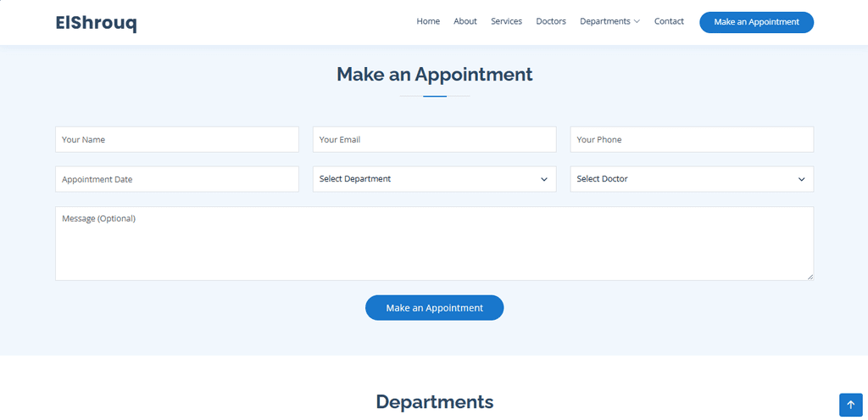Navigate to the Doctors section
This screenshot has height=420, width=868.
551,21
